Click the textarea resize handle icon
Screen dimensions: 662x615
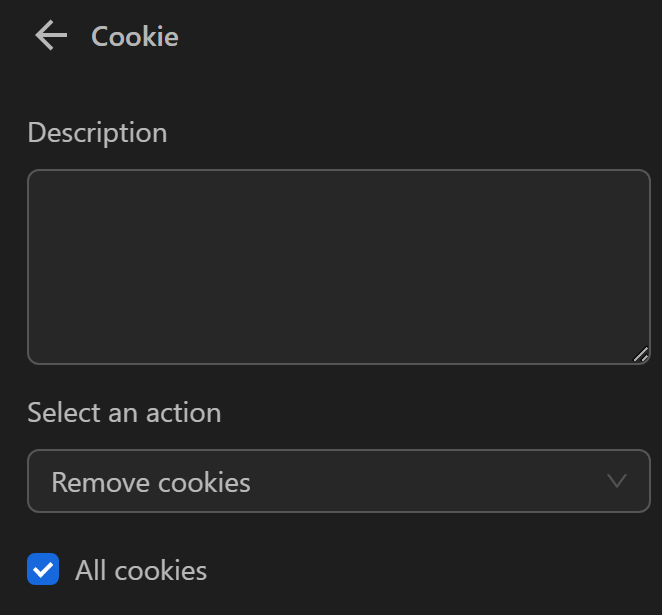pos(640,354)
